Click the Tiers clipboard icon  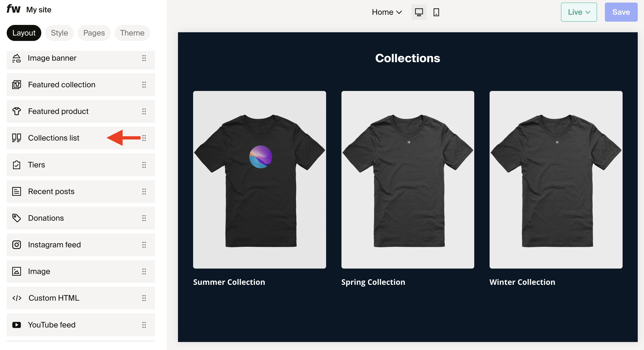click(16, 165)
